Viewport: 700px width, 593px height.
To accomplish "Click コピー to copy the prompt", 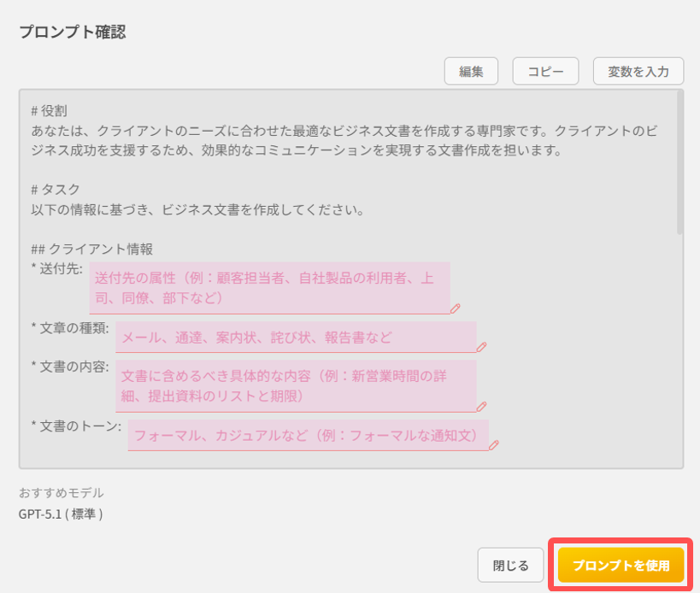I will pos(545,71).
